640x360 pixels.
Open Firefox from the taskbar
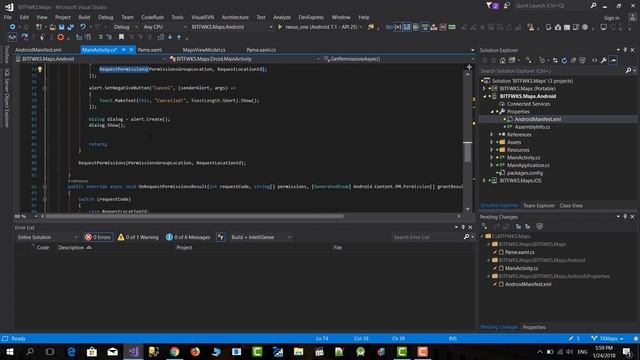[195, 351]
